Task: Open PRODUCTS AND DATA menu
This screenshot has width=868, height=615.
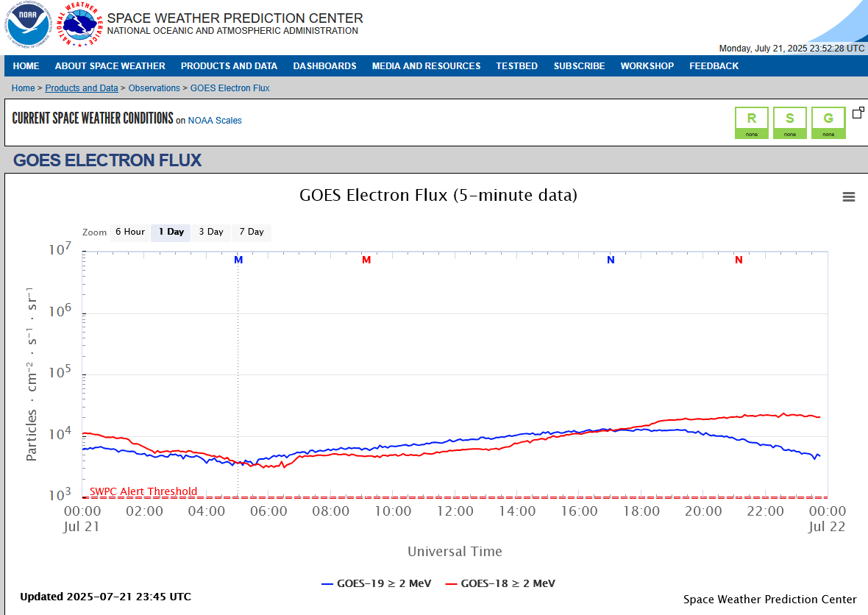Action: pyautogui.click(x=230, y=66)
